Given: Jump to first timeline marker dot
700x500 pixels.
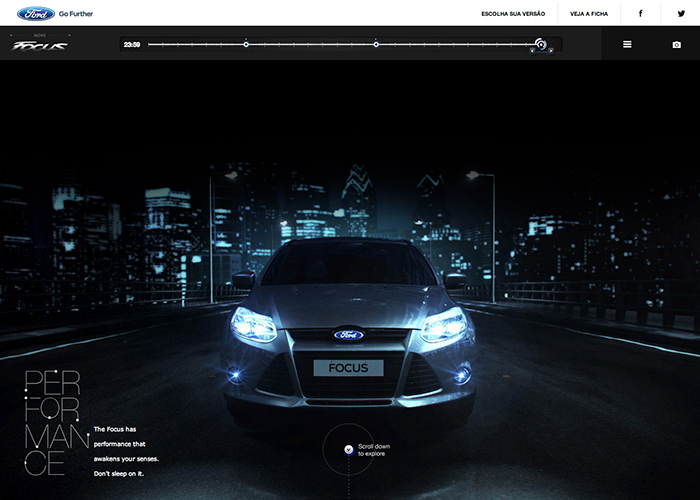Looking at the screenshot, I should tap(246, 44).
